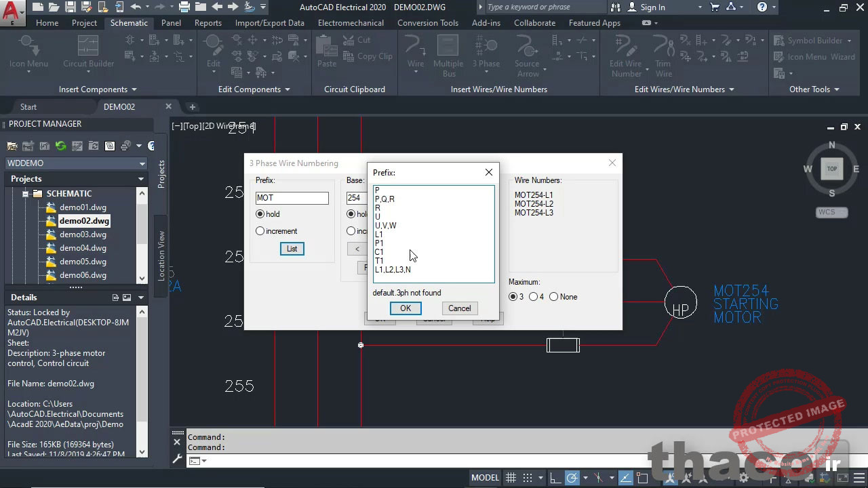Toggle the drawing grid display icon
868x488 pixels.
[511, 478]
